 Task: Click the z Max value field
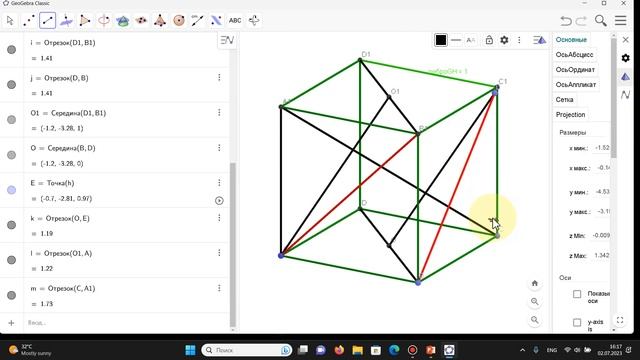point(602,256)
